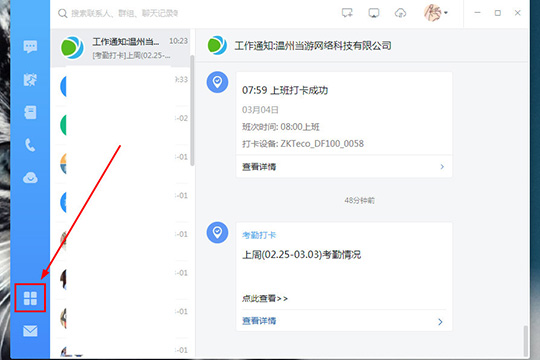Click the 打卡设备: ZKTeco_DF100_0058 text
Image resolution: width=540 pixels, height=360 pixels.
pos(303,144)
